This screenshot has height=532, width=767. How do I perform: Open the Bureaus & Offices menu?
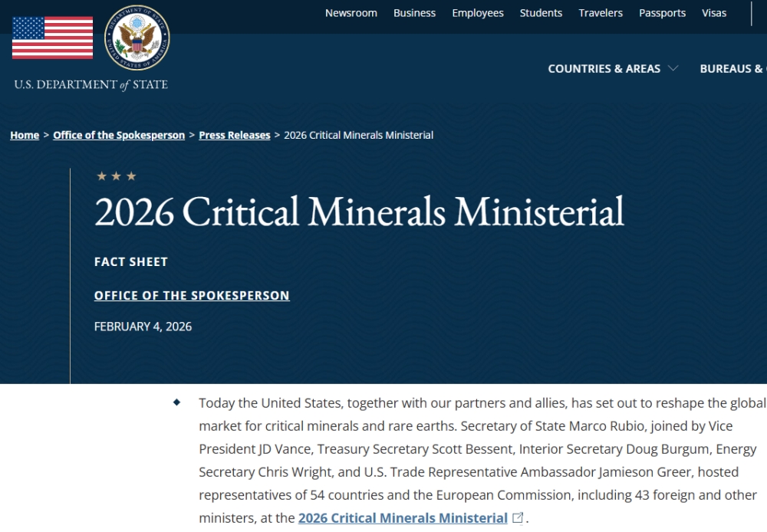[732, 68]
